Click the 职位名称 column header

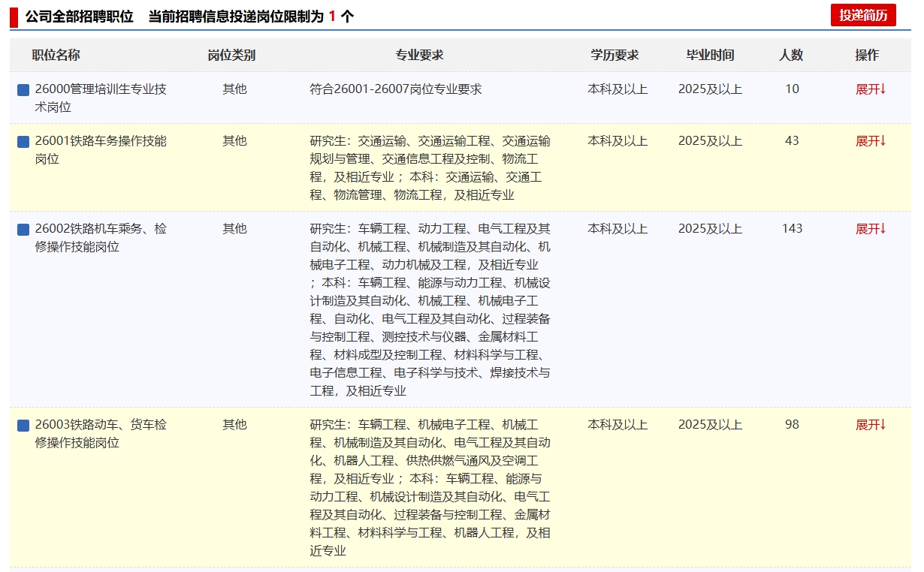click(x=56, y=55)
